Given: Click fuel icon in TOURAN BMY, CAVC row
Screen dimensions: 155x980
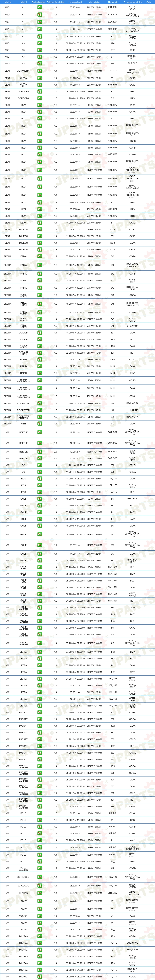Looking at the screenshot, I should pyautogui.click(x=40, y=943).
